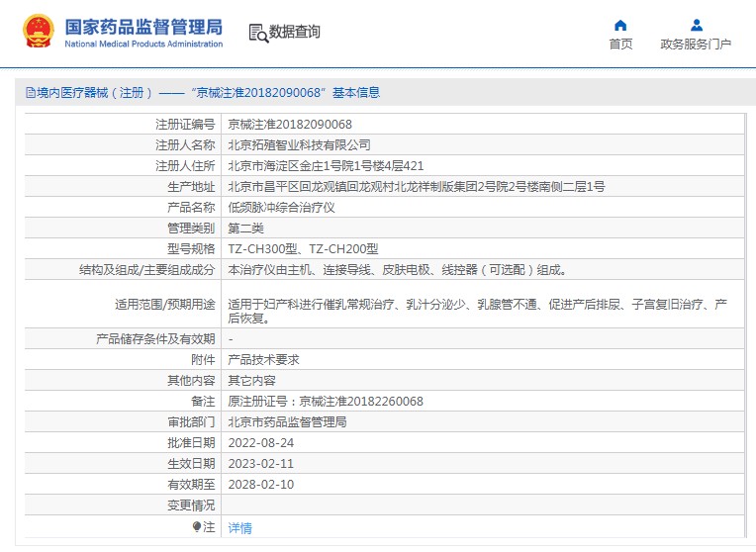Click the 政务服务门户 person icon
This screenshot has width=756, height=552.
[696, 25]
